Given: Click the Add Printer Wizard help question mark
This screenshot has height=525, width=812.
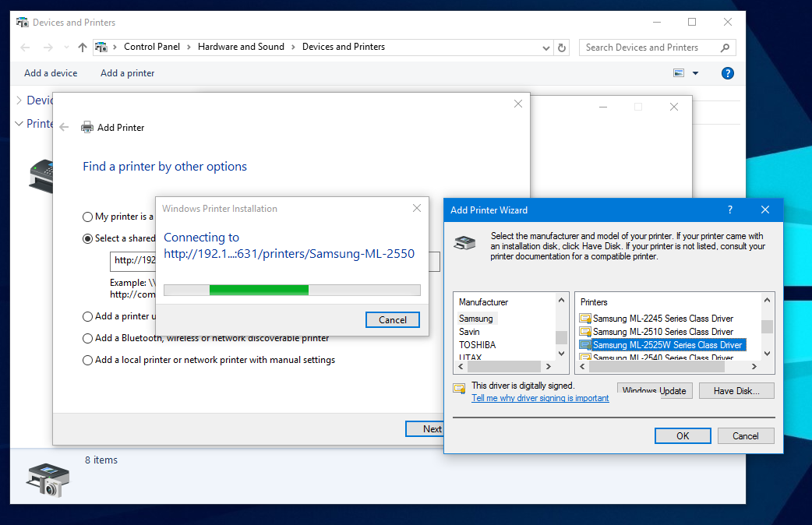Looking at the screenshot, I should tap(730, 210).
